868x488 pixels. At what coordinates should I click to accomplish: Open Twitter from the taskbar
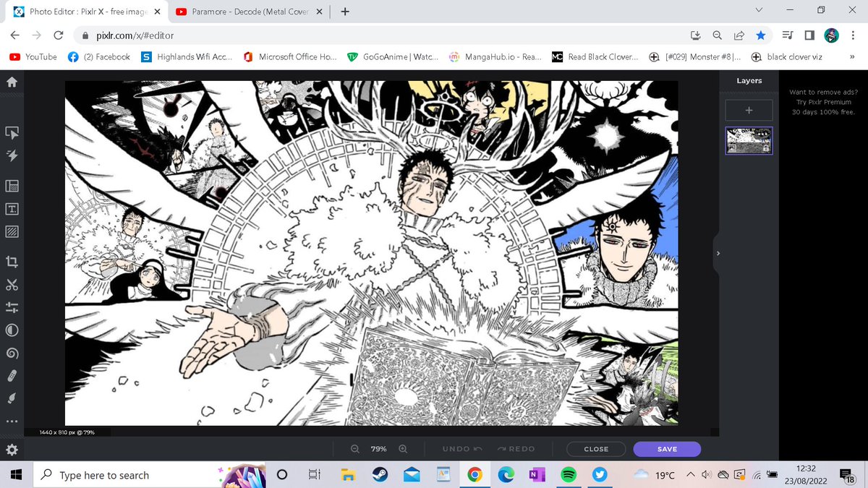pyautogui.click(x=600, y=474)
